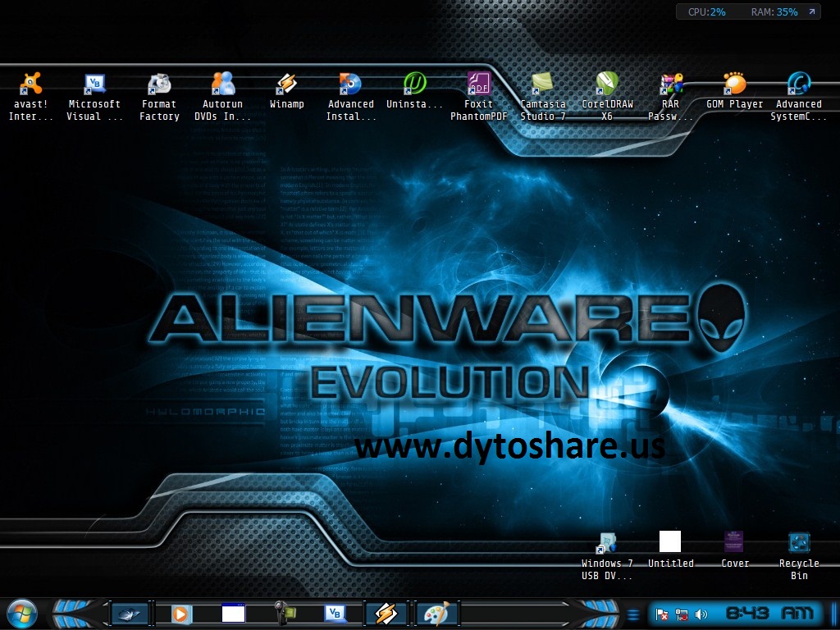840x630 pixels.
Task: Switch to blank window taskbar item
Action: [234, 613]
